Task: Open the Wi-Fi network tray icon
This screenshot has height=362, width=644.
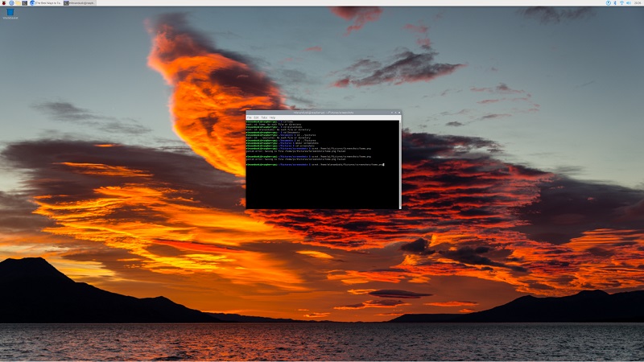Action: tap(621, 3)
